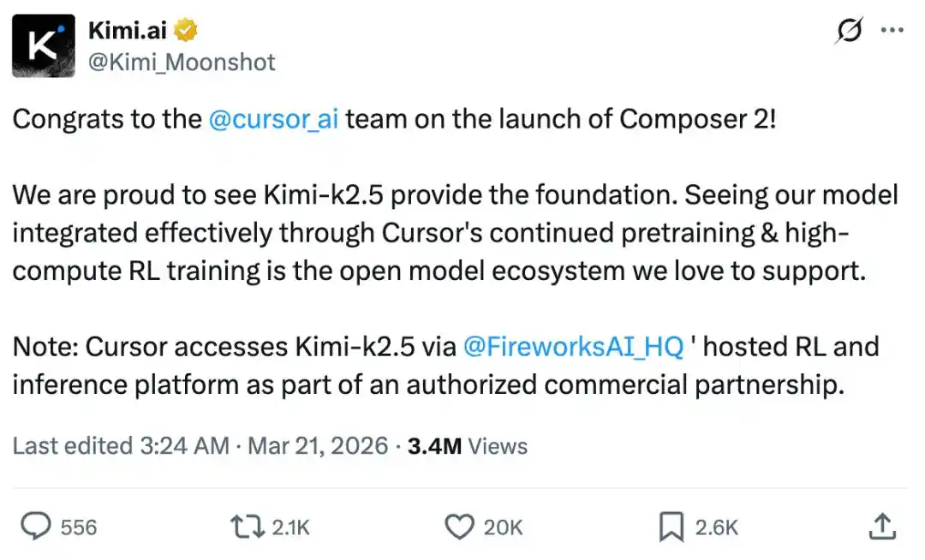Repost the tweet with the repost arrows icon

248,527
